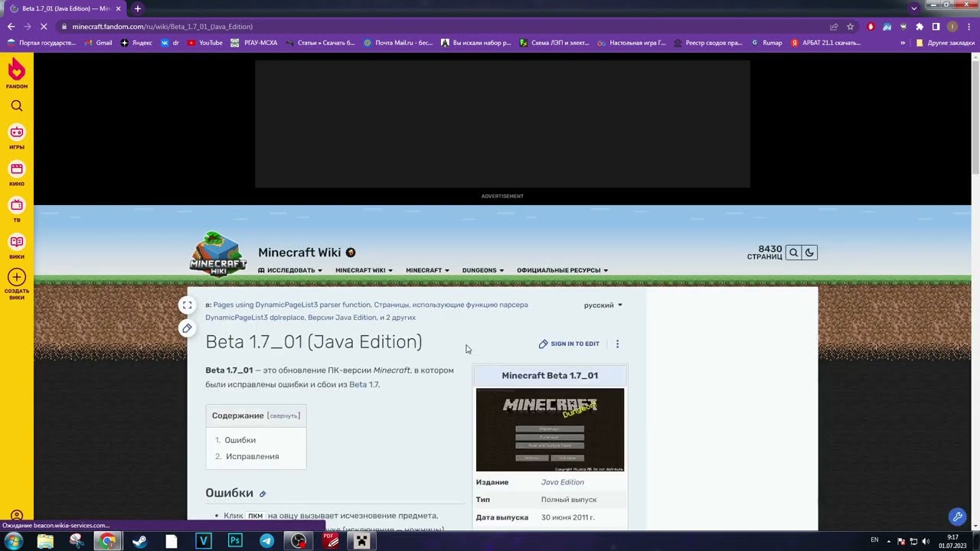Jump to Исправления in the contents
This screenshot has width=980, height=551.
click(252, 456)
